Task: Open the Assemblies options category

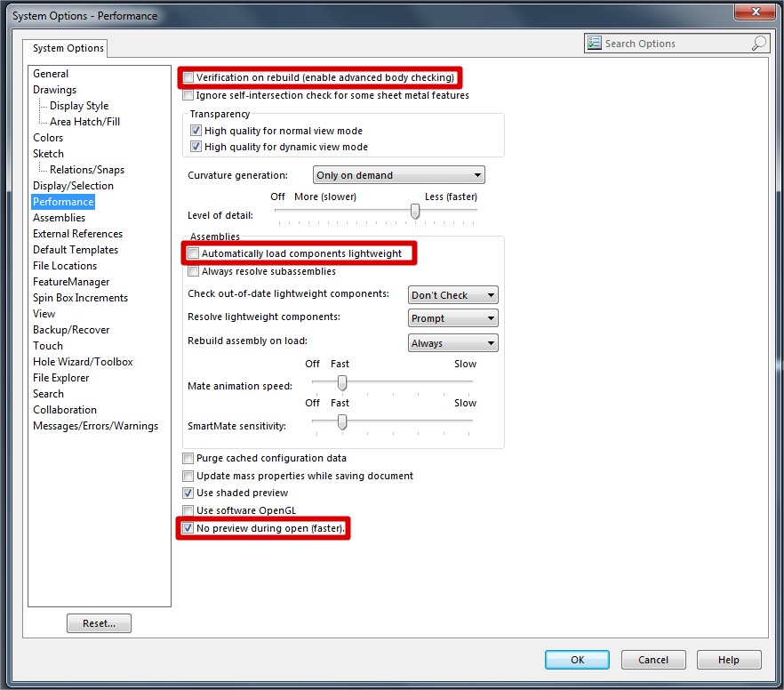Action: 60,218
